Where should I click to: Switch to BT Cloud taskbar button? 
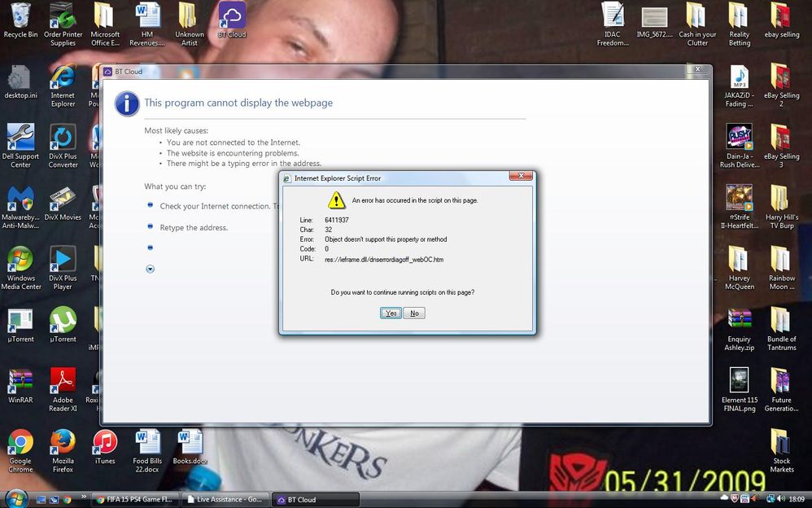[316, 500]
